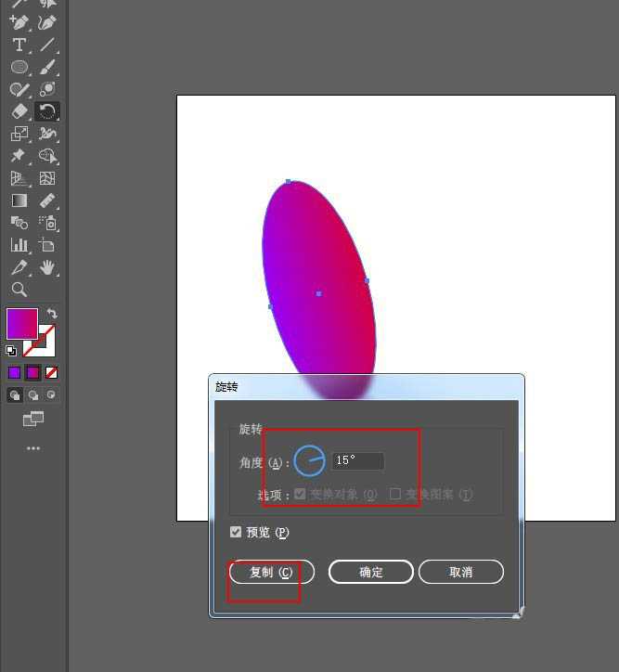
Task: Click the swap fill and stroke arrow
Action: [52, 314]
